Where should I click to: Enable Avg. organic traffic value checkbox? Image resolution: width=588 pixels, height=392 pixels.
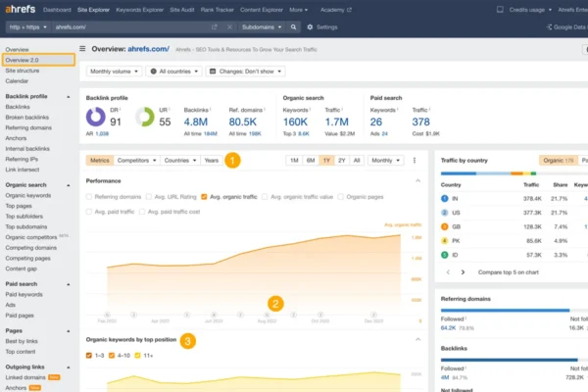[265, 197]
